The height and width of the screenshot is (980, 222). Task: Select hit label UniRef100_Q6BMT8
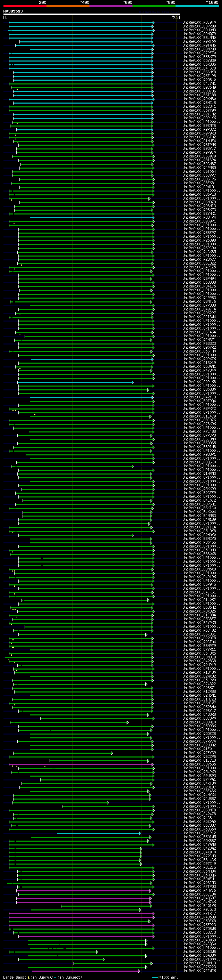199,810
